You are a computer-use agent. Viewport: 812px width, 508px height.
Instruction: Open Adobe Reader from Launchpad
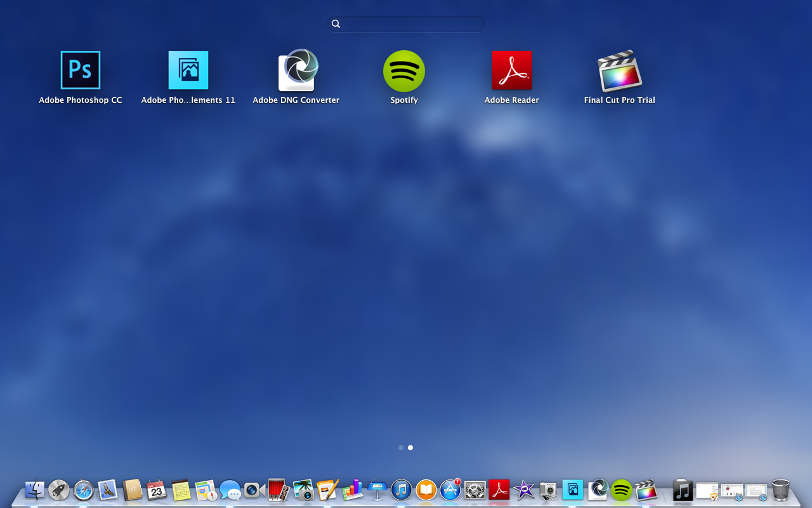[512, 70]
